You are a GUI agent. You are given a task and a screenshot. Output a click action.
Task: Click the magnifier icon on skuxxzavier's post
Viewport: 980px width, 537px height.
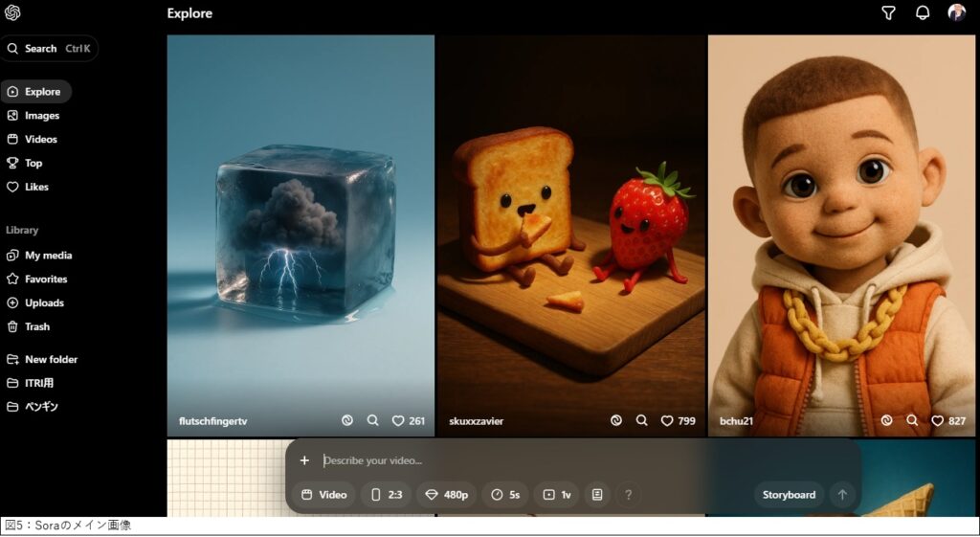coord(642,420)
